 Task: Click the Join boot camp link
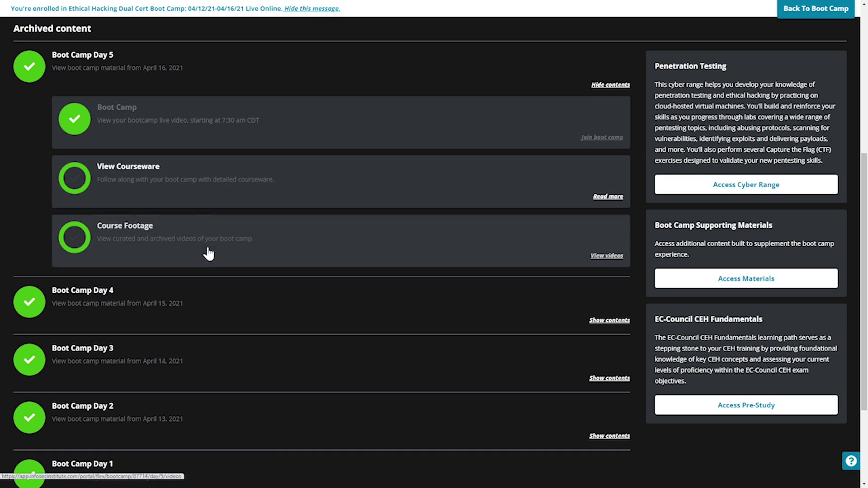point(602,137)
